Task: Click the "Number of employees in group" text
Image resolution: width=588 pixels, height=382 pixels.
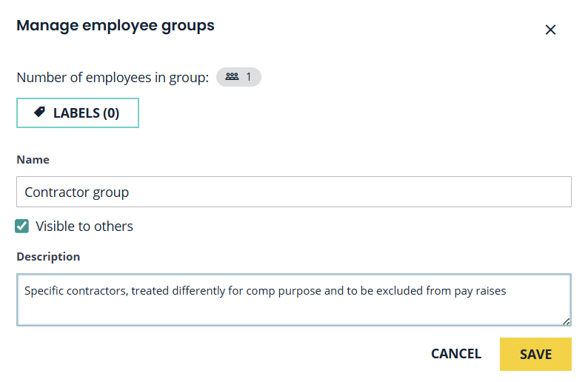Action: click(x=113, y=78)
